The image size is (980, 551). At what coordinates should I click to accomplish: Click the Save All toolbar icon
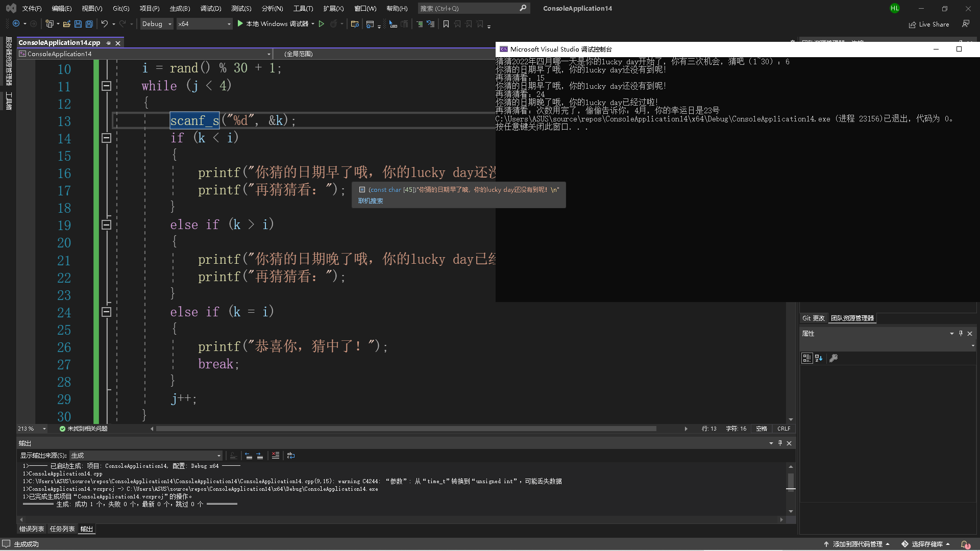pos(89,24)
